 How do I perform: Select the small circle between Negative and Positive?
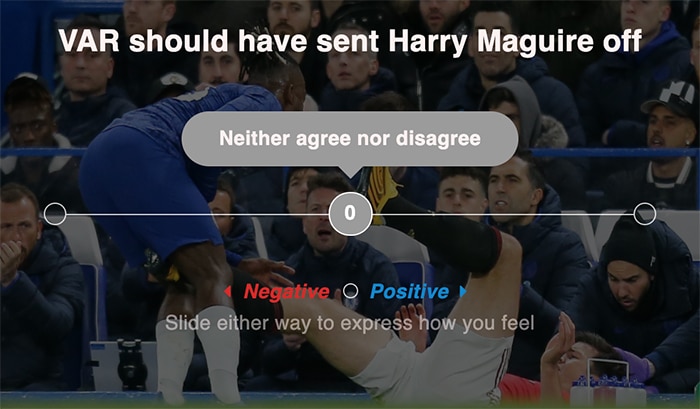coord(350,291)
